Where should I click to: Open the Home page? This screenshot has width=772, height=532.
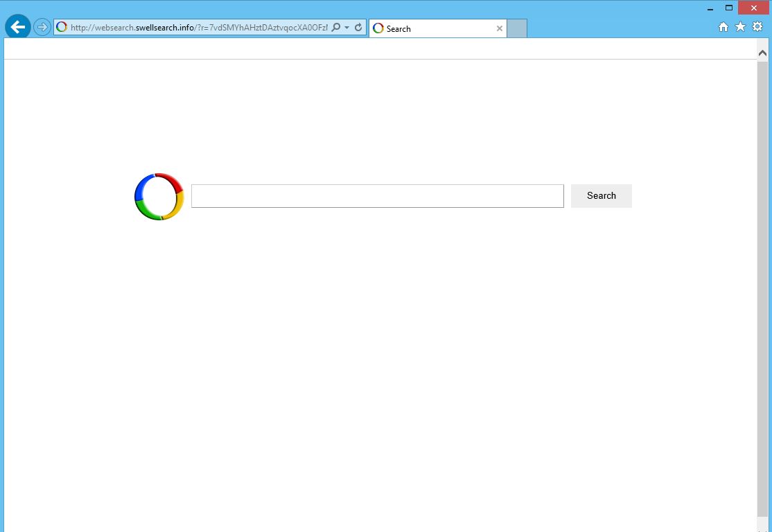pyautogui.click(x=723, y=26)
